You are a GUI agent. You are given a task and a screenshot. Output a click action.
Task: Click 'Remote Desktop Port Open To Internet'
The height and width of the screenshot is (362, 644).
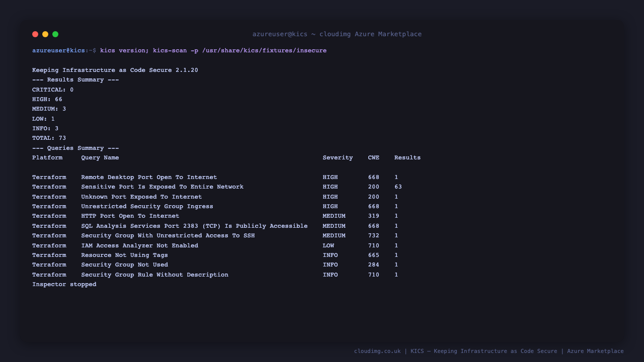tap(149, 177)
